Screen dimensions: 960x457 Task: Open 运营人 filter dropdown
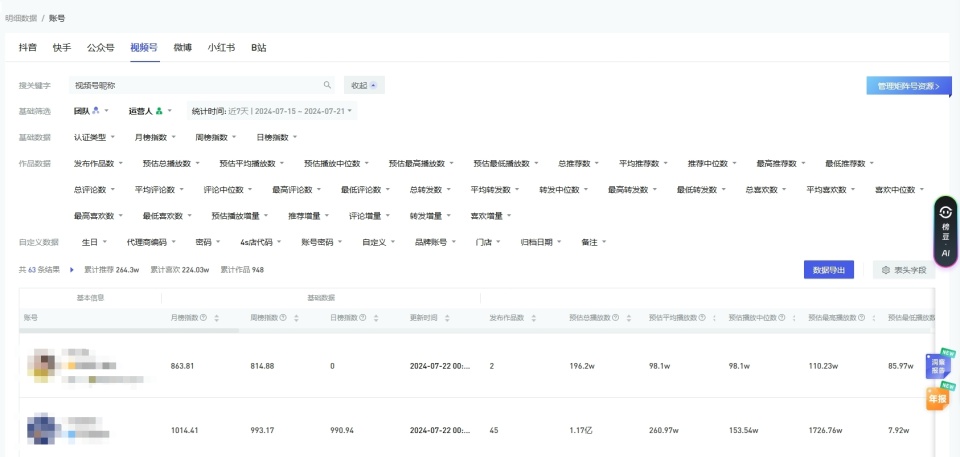[x=151, y=111]
